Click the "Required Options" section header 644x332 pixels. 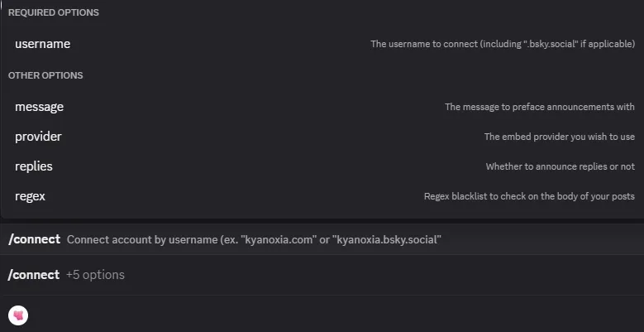[54, 13]
